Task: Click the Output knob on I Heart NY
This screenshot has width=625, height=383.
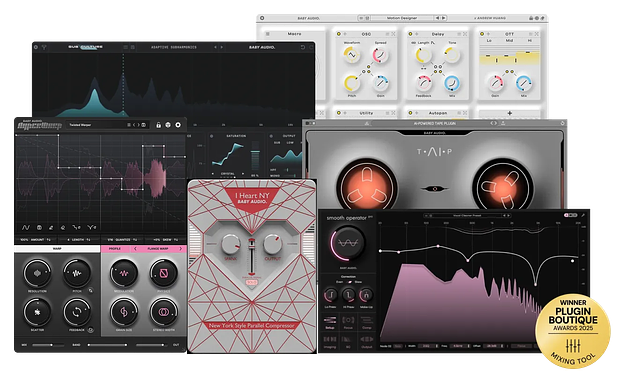Action: 273,244
